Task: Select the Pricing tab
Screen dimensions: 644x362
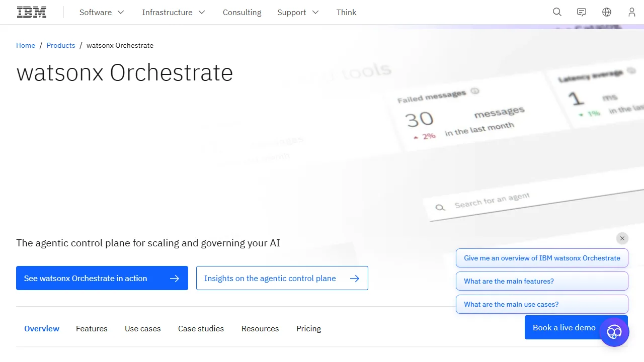Action: (x=308, y=328)
